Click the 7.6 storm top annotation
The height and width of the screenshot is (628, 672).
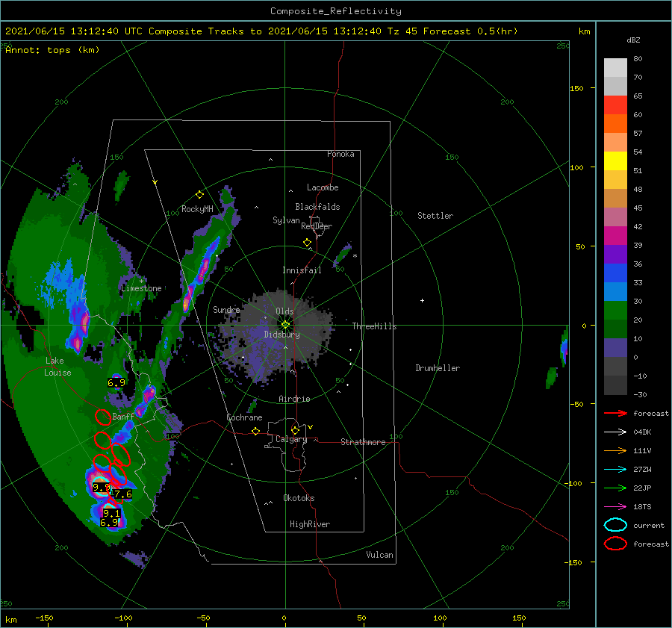(123, 494)
